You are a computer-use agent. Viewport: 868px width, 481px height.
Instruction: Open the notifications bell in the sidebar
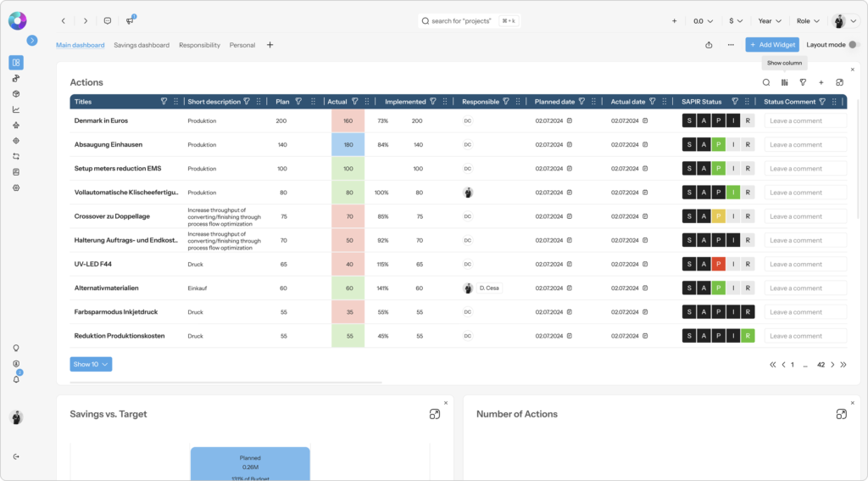coord(16,379)
